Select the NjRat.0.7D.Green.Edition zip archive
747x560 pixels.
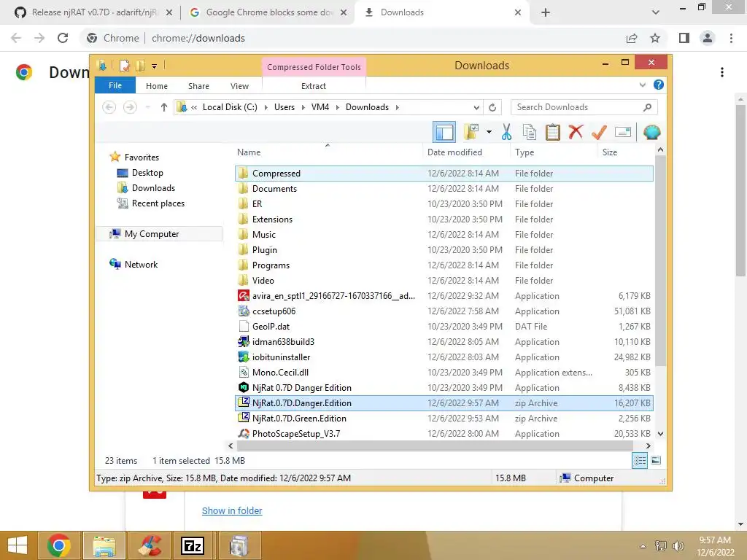pos(444,418)
